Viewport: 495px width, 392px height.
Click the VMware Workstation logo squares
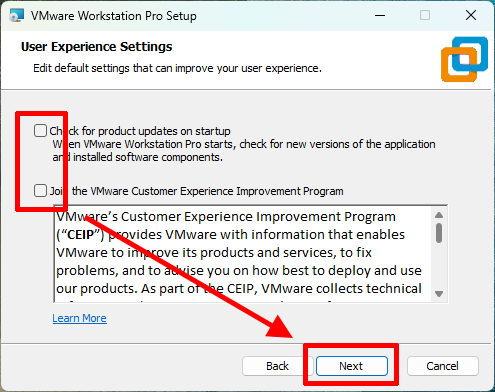(464, 59)
